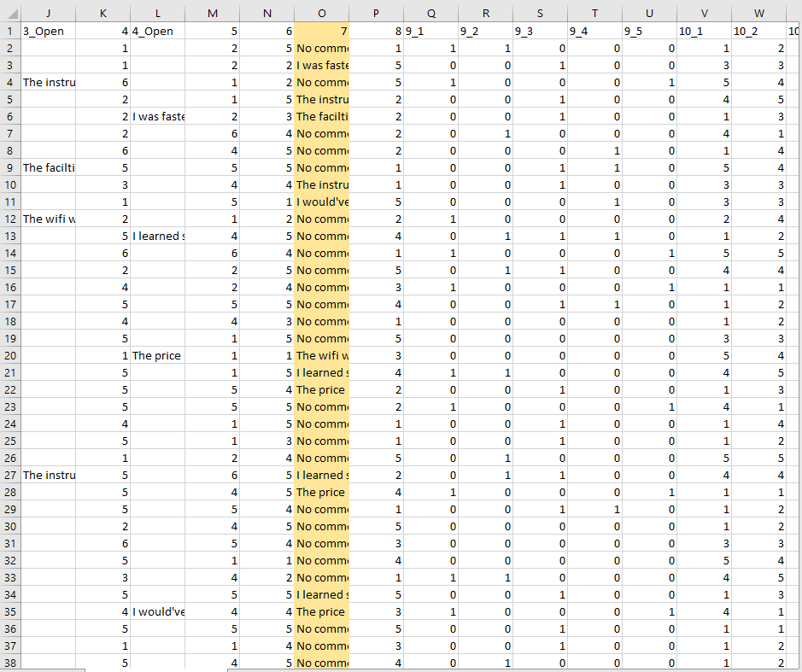This screenshot has width=802, height=672.
Task: Select 'The facilti' cell in row 9
Action: [x=48, y=168]
